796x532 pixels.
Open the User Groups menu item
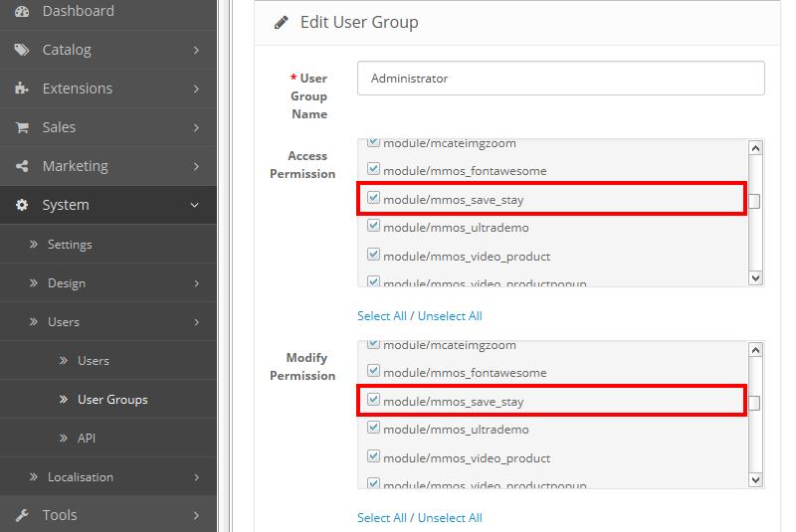111,400
